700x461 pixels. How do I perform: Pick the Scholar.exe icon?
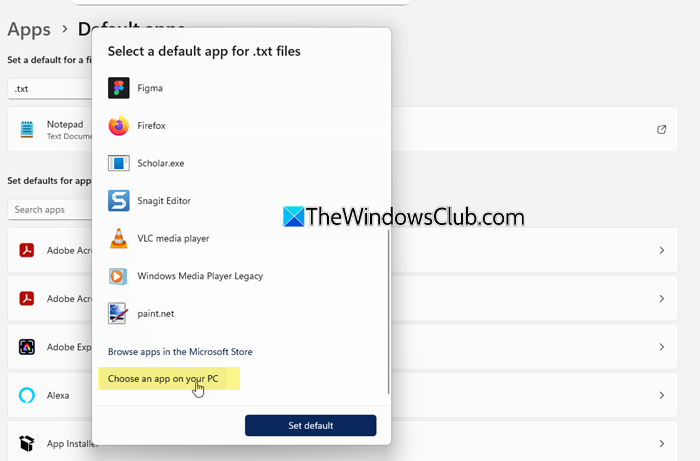pyautogui.click(x=118, y=163)
